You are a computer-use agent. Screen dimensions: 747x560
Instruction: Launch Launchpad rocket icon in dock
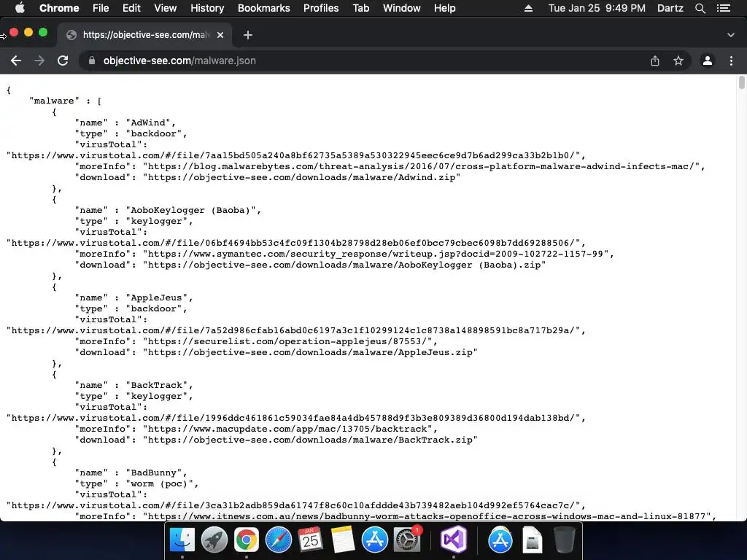[x=214, y=540]
